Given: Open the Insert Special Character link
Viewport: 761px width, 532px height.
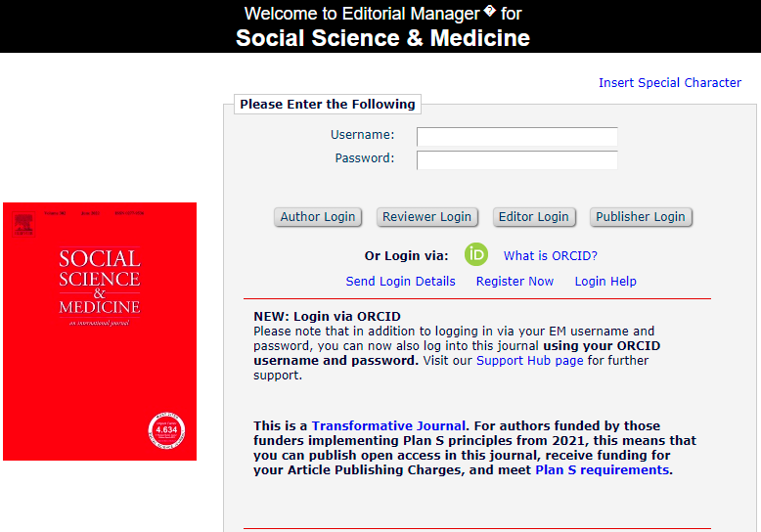Looking at the screenshot, I should pyautogui.click(x=669, y=83).
